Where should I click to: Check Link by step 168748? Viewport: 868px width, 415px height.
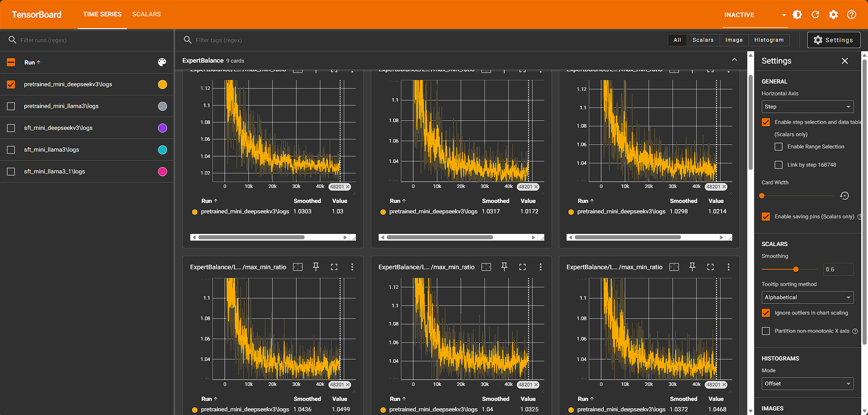coord(779,165)
